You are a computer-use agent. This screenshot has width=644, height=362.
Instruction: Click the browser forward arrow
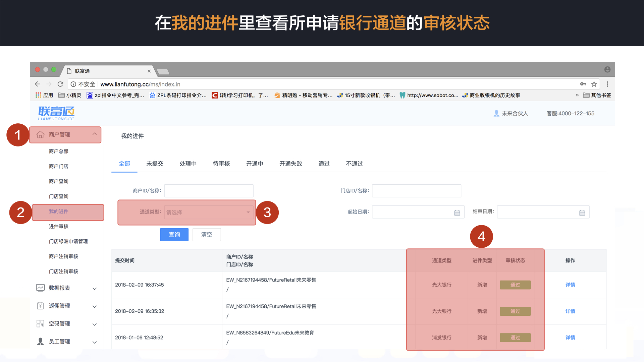point(49,84)
